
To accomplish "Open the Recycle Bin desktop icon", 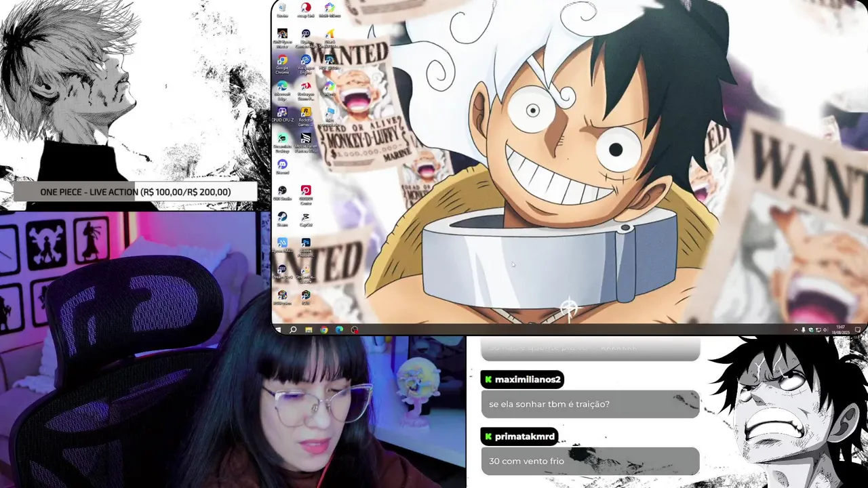I will click(x=282, y=9).
